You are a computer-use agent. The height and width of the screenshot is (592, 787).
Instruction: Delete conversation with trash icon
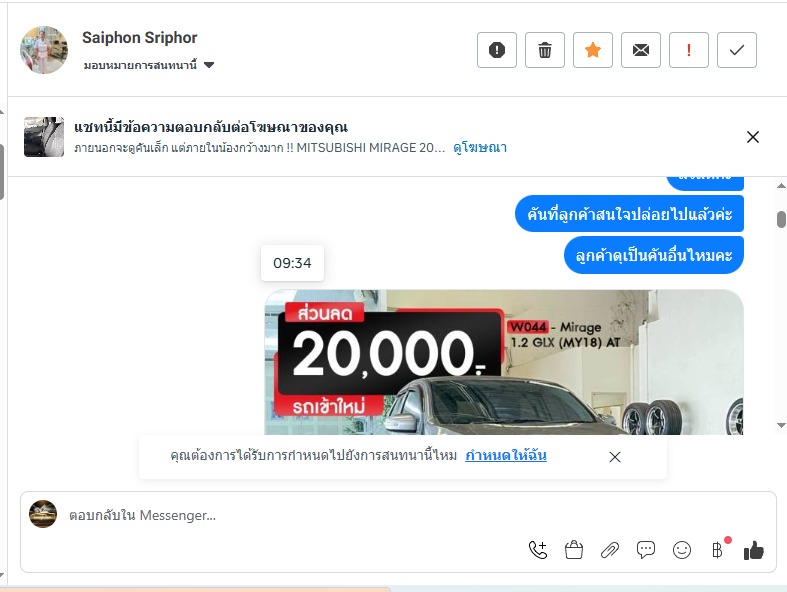pyautogui.click(x=545, y=50)
